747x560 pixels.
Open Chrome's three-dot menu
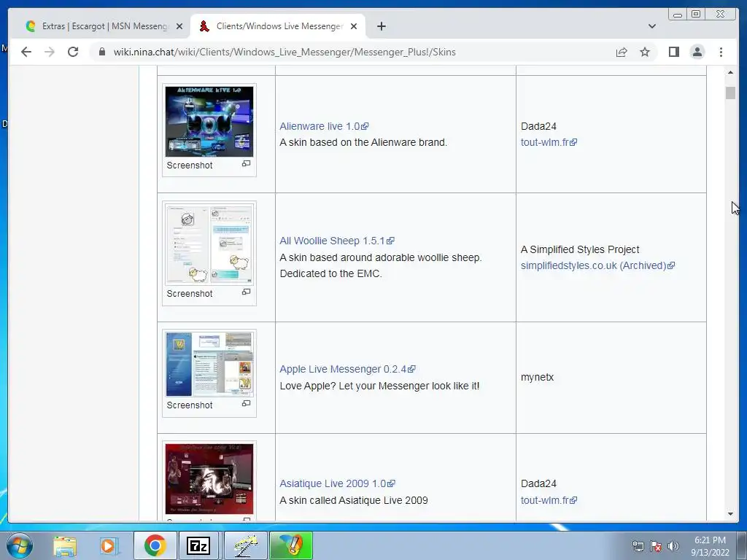pyautogui.click(x=721, y=52)
